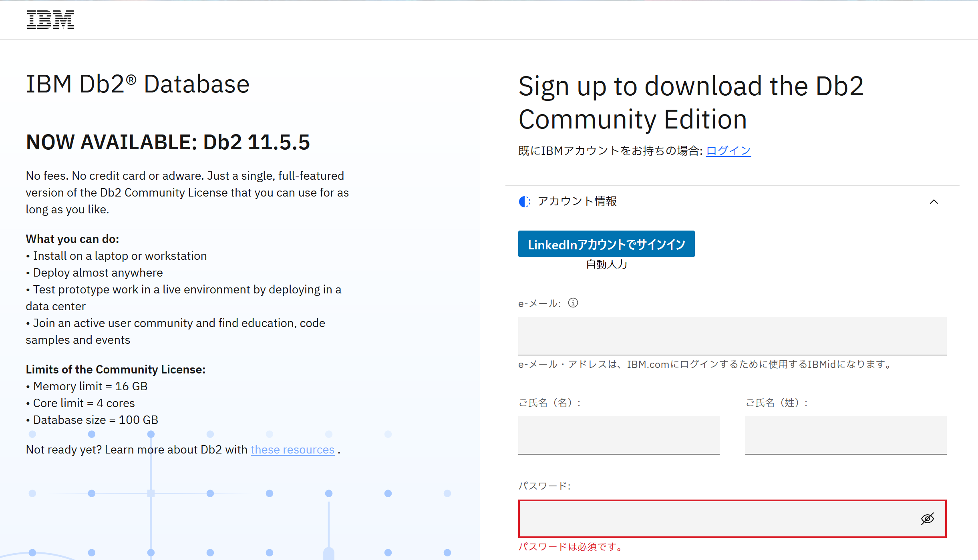Click the パスワード: field label
The height and width of the screenshot is (560, 978).
point(544,486)
